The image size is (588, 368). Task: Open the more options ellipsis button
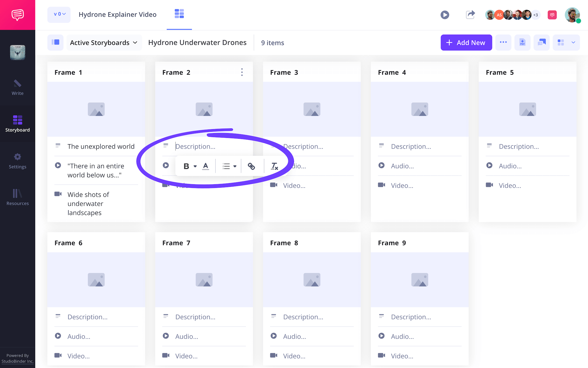pyautogui.click(x=503, y=43)
